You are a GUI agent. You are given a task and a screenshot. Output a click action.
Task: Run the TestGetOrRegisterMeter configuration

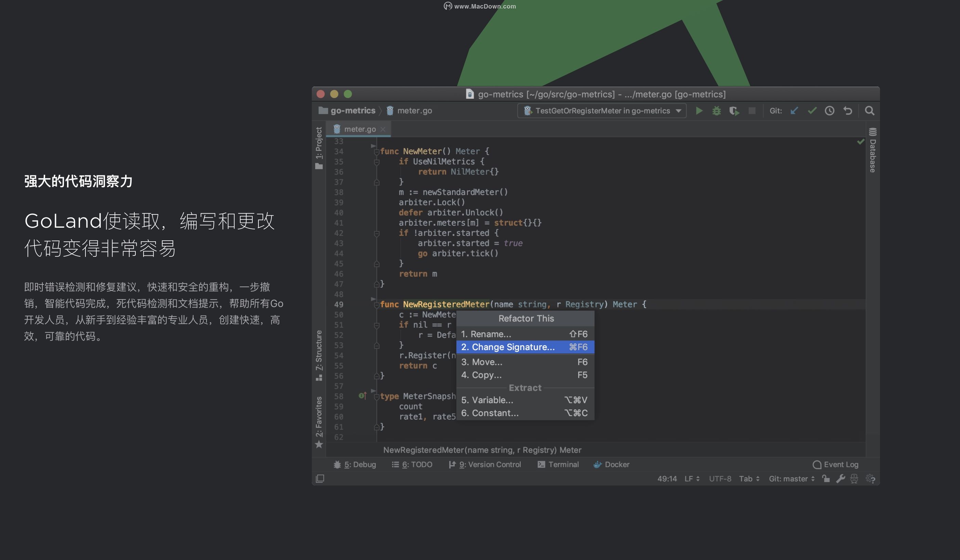coord(699,111)
